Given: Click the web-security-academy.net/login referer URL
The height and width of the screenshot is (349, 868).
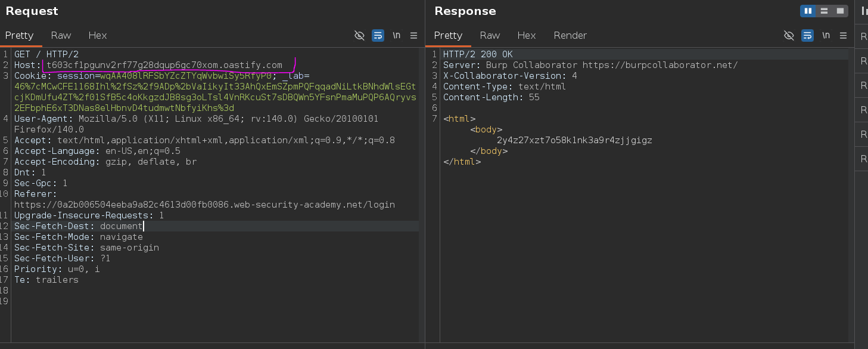Looking at the screenshot, I should [x=204, y=205].
